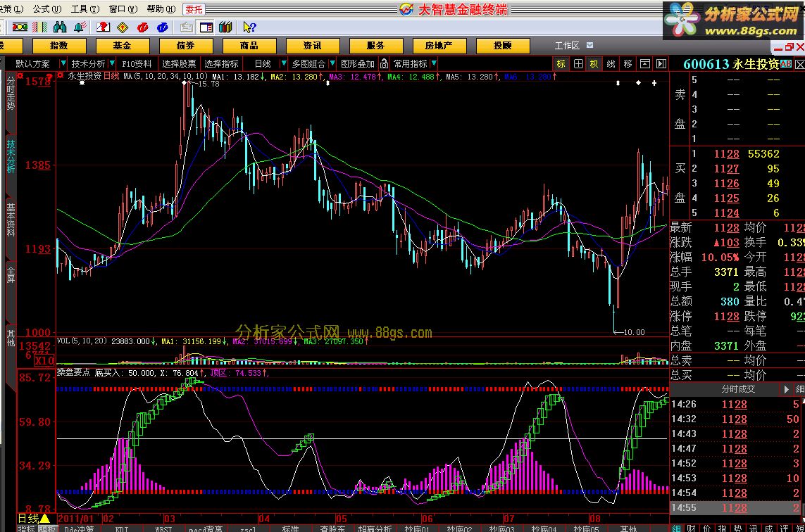This screenshot has width=805, height=532.
Task: Click the gray clipboard toolbar icon
Action: tap(187, 27)
